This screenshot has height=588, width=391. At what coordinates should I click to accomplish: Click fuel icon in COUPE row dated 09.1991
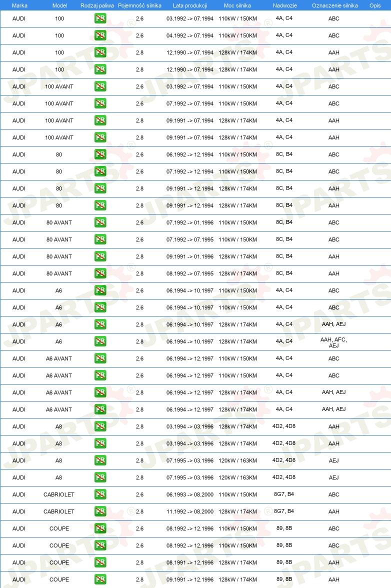click(x=100, y=579)
